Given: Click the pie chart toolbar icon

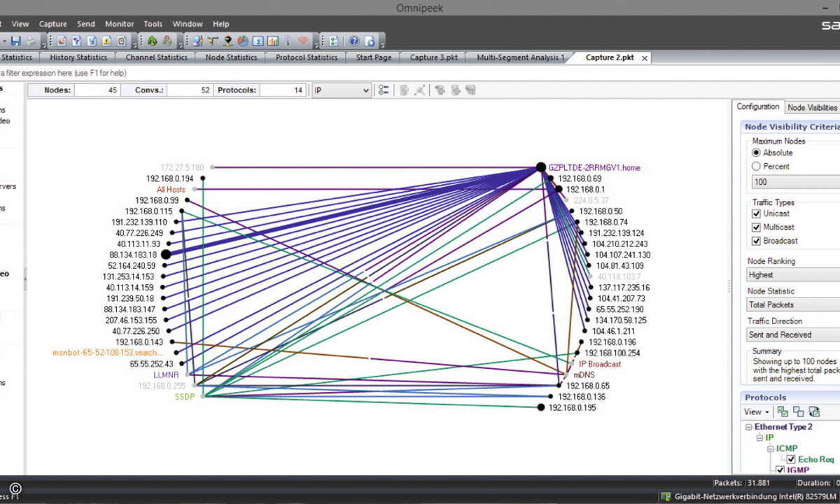Looking at the screenshot, I should 242,41.
